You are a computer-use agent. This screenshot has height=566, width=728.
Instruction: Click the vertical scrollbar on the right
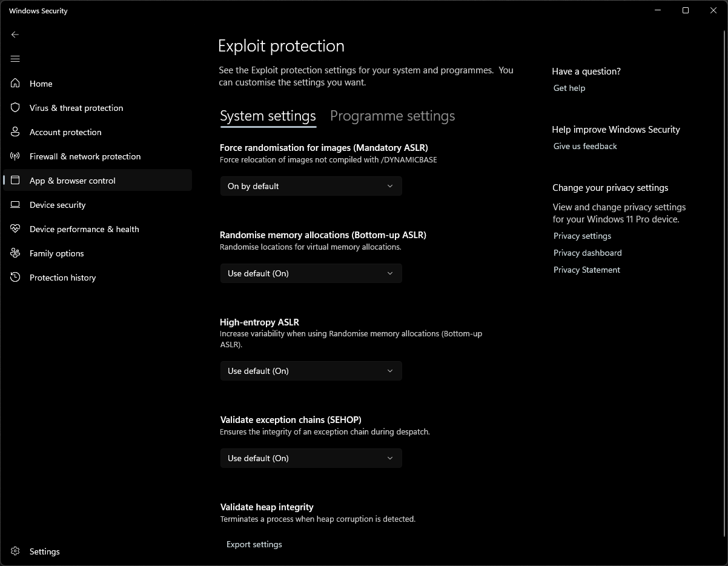point(725,284)
